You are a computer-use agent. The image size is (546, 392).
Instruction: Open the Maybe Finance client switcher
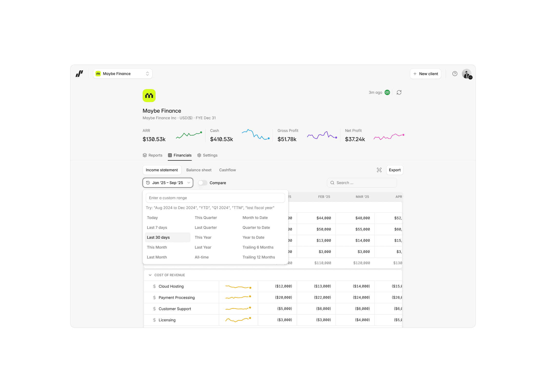coord(123,74)
